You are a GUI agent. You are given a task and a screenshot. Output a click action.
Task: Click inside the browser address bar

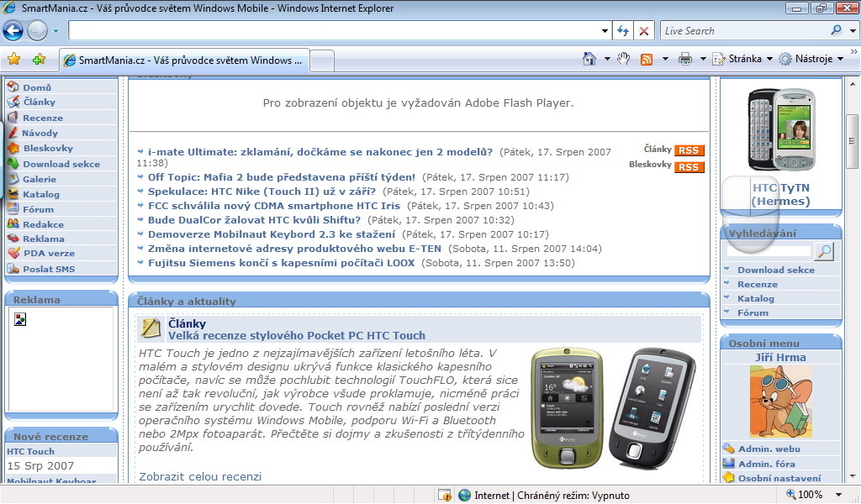[333, 31]
